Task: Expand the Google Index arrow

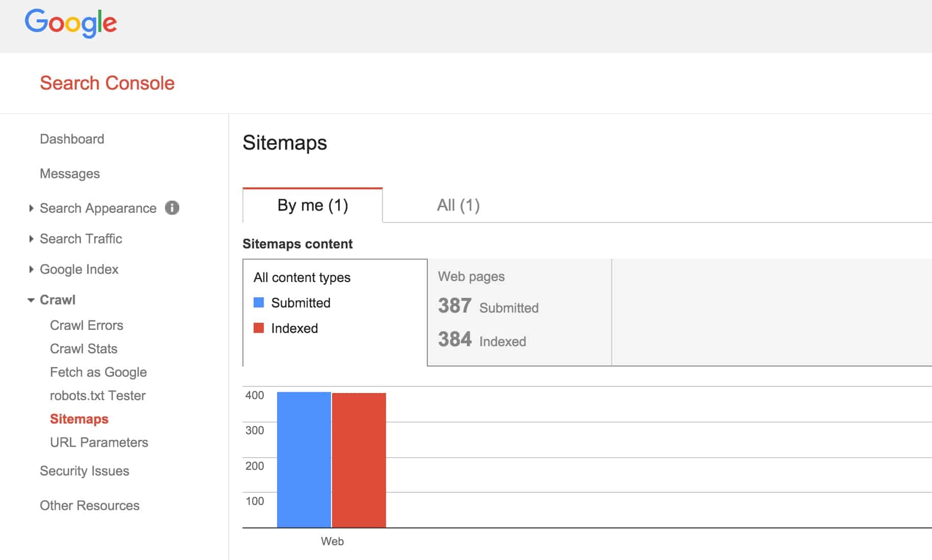Action: (x=31, y=269)
